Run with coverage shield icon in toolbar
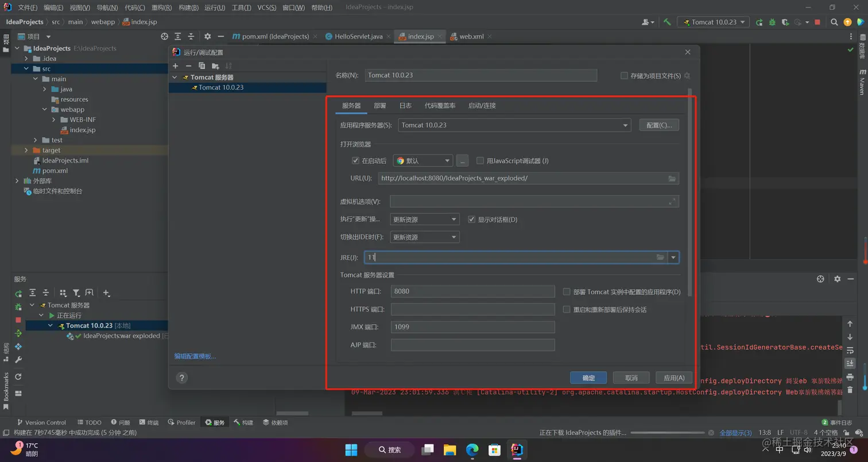The image size is (868, 462). pos(785,22)
